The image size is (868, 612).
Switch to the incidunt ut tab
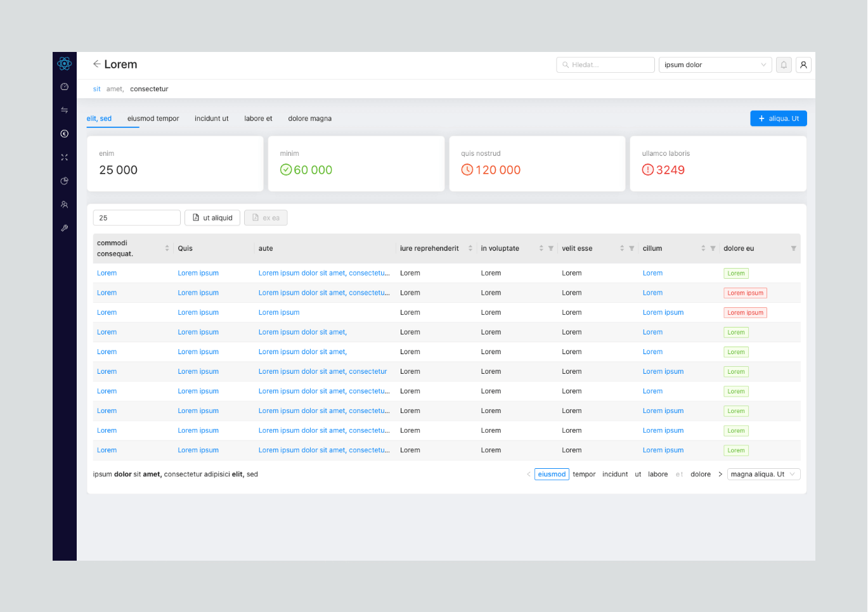click(212, 118)
